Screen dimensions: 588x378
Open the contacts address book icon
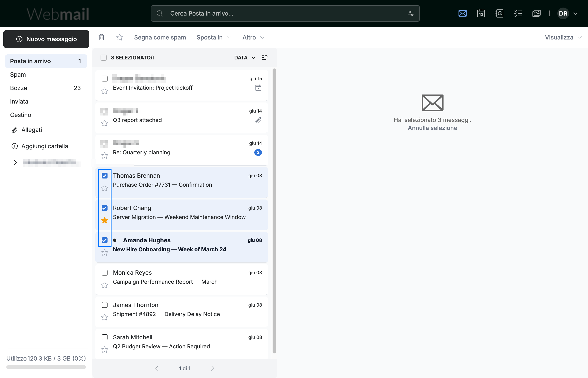[x=499, y=13]
